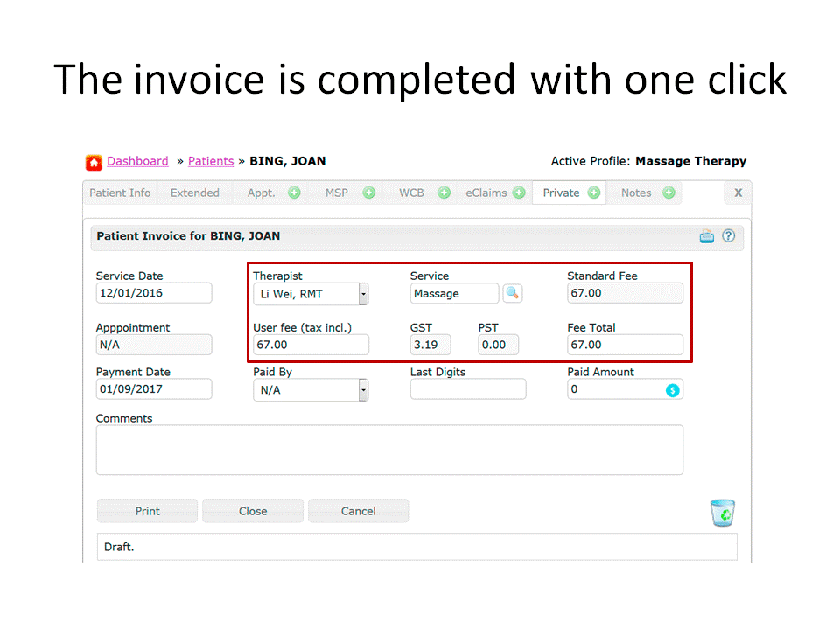Click the green plus icon on eClaims tab
The height and width of the screenshot is (630, 840).
point(520,192)
